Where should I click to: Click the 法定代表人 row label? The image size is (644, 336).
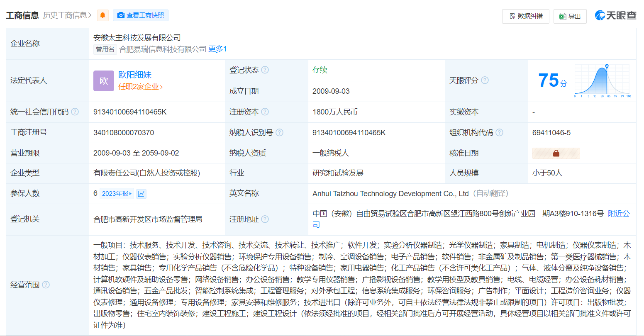(29, 80)
